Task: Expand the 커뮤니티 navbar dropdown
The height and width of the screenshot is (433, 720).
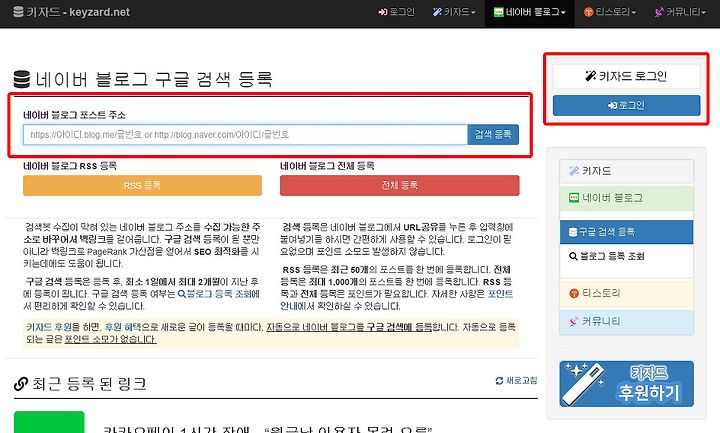Action: [680, 12]
